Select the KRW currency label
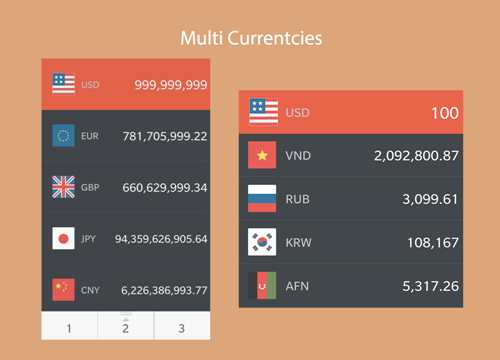The width and height of the screenshot is (500, 360). tap(298, 243)
